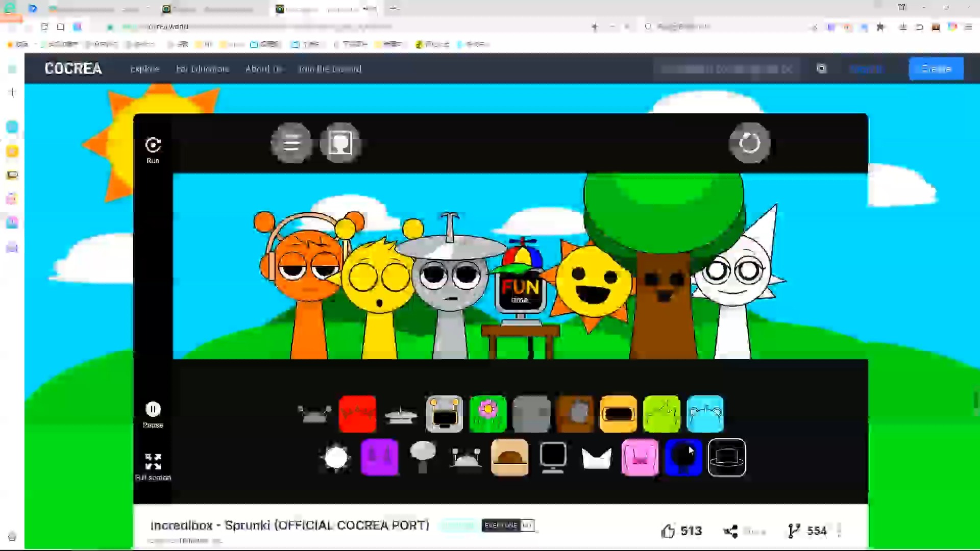Select the black top hat icon
980x551 pixels.
click(x=727, y=457)
